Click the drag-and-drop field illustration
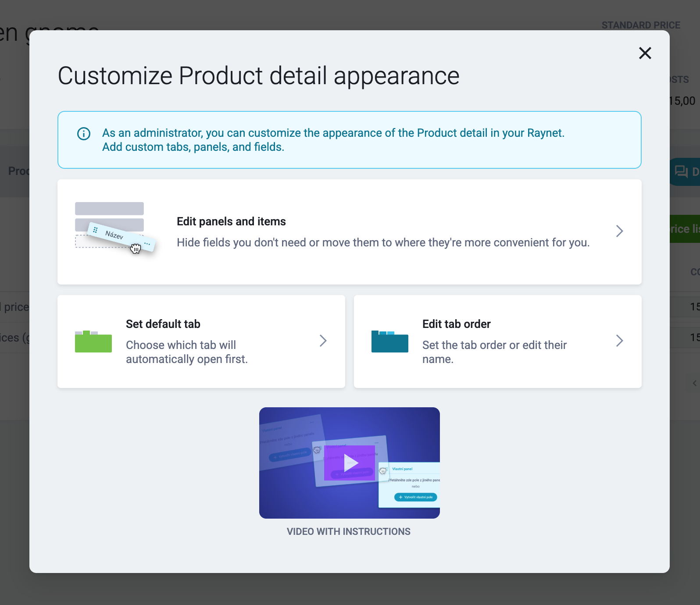 click(115, 228)
